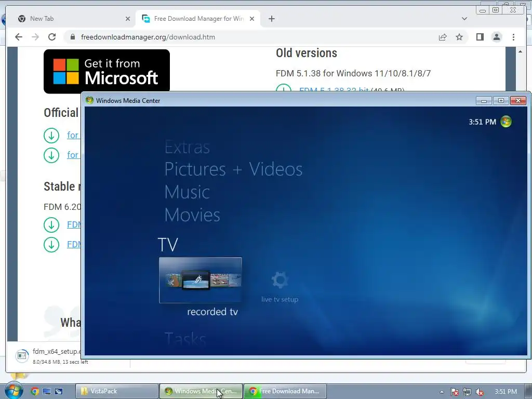The height and width of the screenshot is (399, 532).
Task: Open Chrome tab search dropdown chevron
Action: click(464, 19)
